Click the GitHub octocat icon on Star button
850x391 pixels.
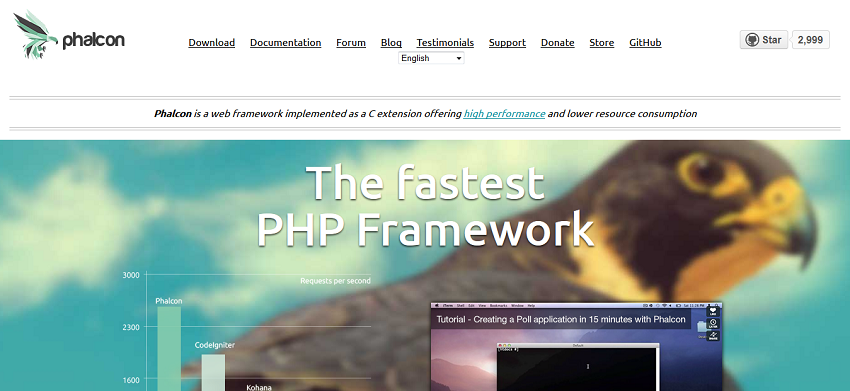[x=752, y=40]
